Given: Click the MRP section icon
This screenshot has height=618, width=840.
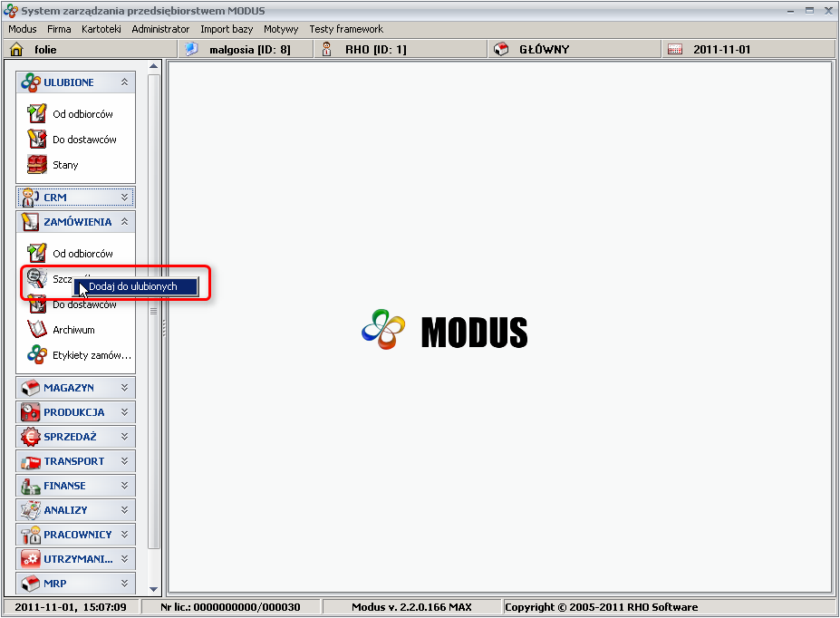Looking at the screenshot, I should coord(30,584).
